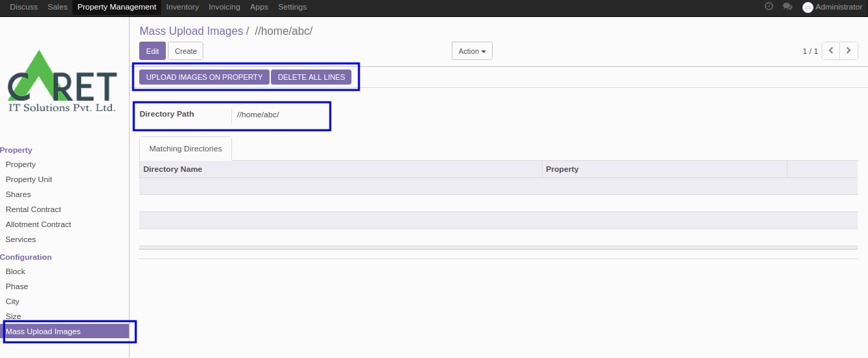
Task: Click the Edit button
Action: [152, 51]
